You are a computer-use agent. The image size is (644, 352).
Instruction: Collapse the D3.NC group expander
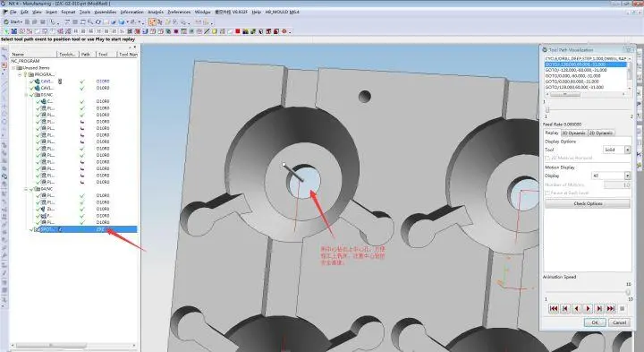click(x=26, y=95)
